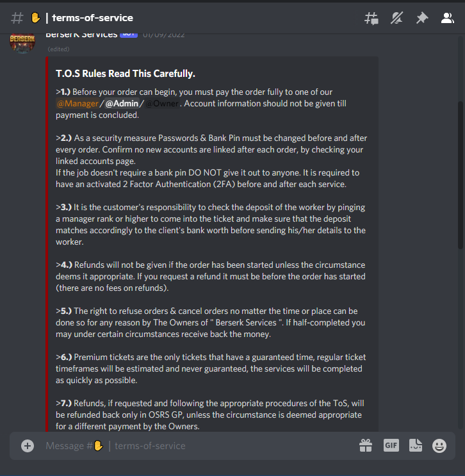Viewport: 465px width, 476px height.
Task: Click the Berserk Services username
Action: [x=81, y=35]
